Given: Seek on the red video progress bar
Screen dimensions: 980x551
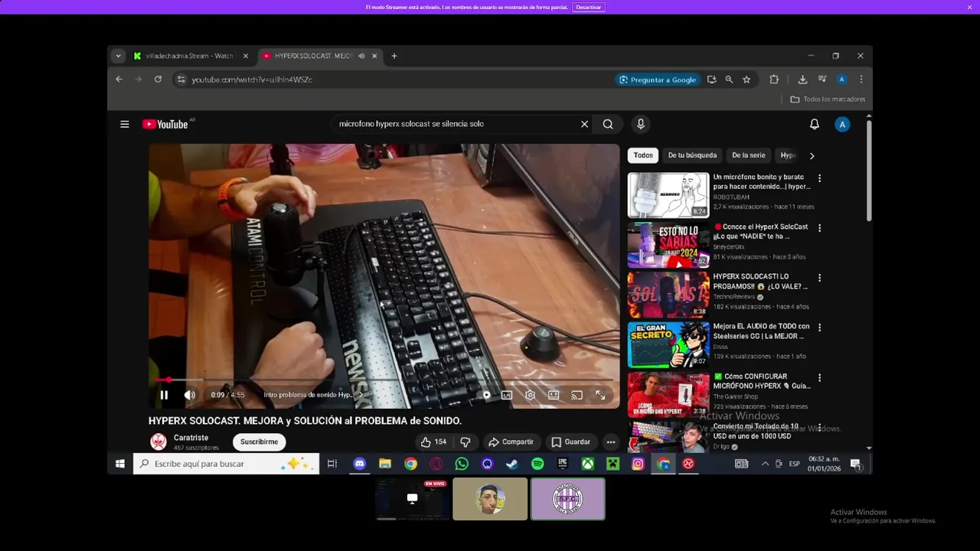Looking at the screenshot, I should (384, 380).
